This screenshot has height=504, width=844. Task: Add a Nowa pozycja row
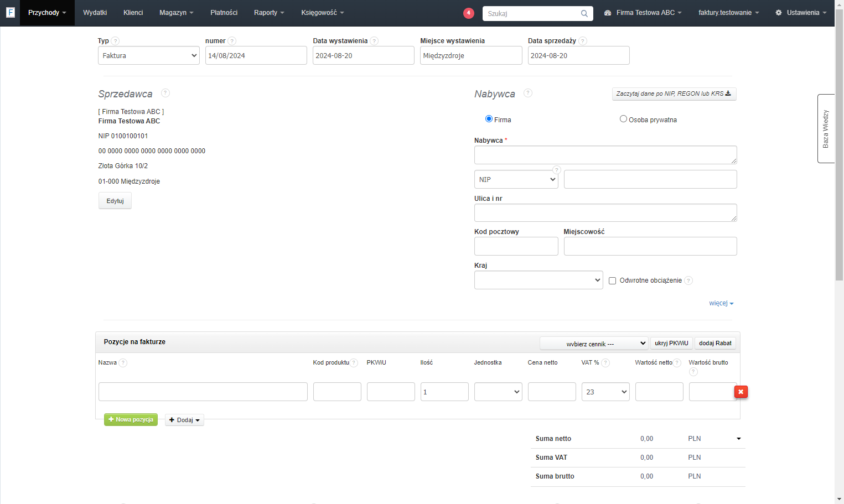click(131, 419)
